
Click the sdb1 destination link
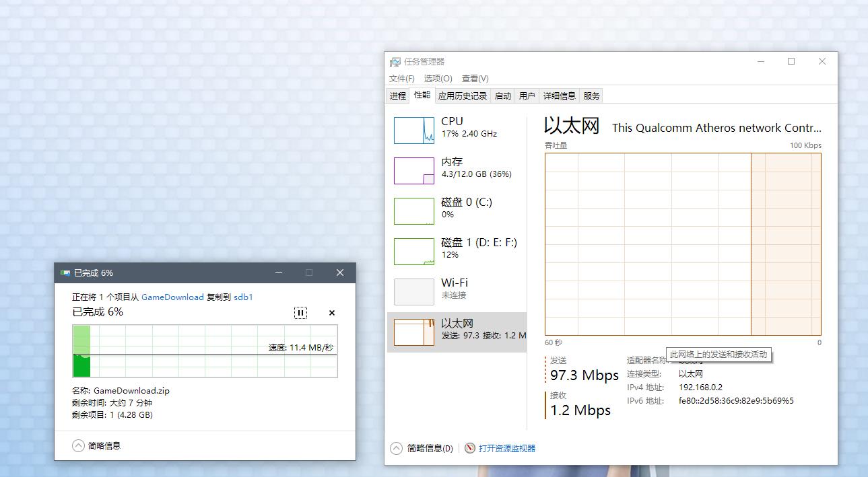click(x=243, y=297)
